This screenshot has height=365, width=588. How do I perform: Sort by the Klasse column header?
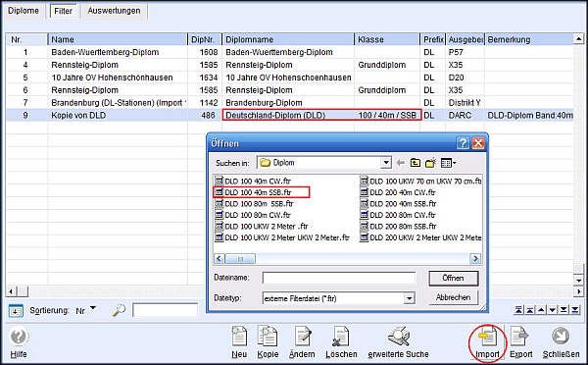[x=387, y=39]
